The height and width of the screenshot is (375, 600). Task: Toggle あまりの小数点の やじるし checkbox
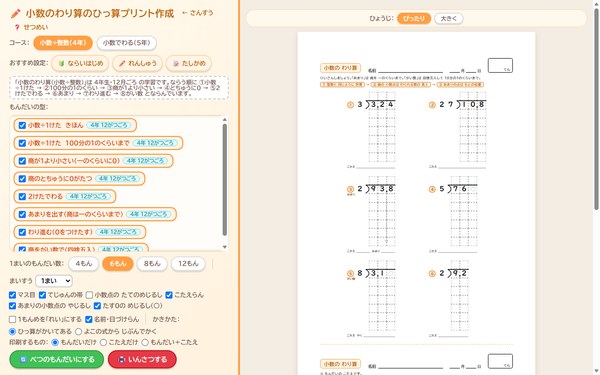12,306
